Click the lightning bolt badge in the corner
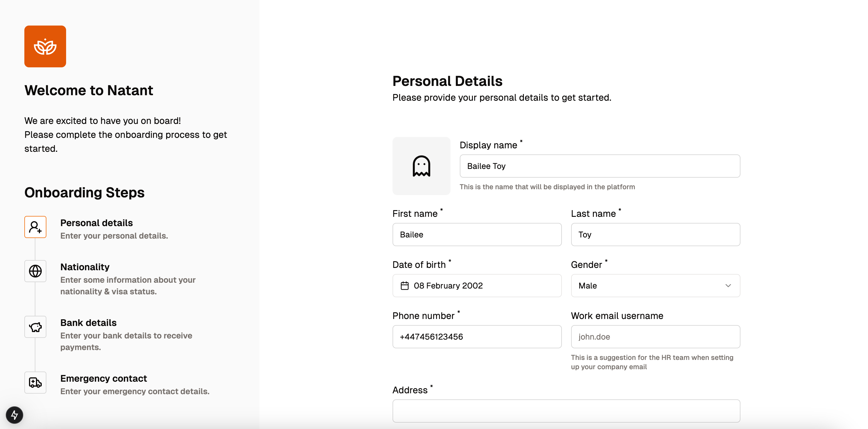 coord(14,415)
